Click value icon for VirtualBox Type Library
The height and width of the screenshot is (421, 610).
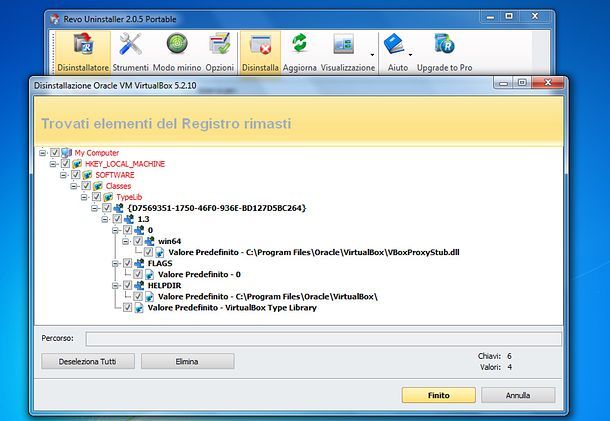pyautogui.click(x=139, y=308)
